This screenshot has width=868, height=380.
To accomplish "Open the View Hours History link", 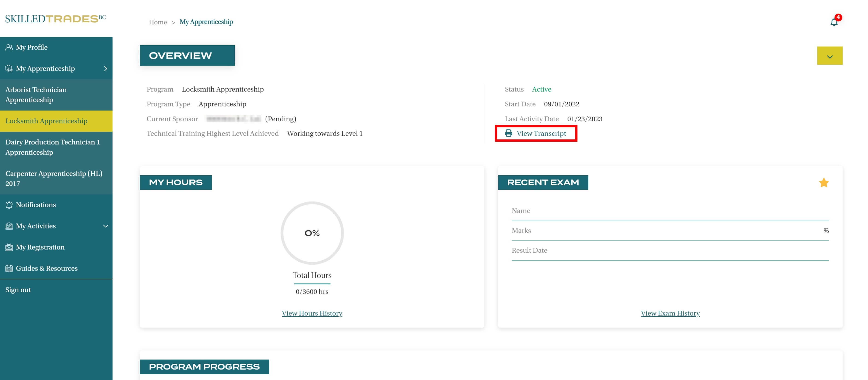I will click(x=312, y=313).
